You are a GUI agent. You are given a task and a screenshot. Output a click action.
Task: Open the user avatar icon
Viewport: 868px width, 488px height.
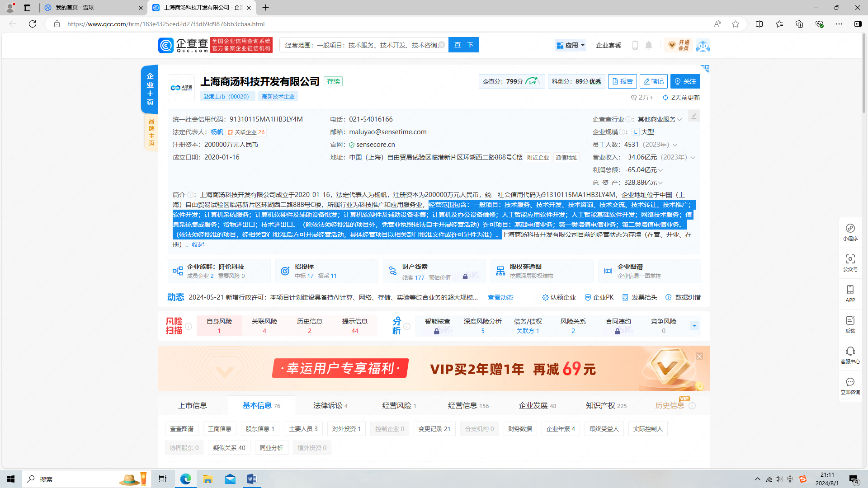[x=703, y=46]
